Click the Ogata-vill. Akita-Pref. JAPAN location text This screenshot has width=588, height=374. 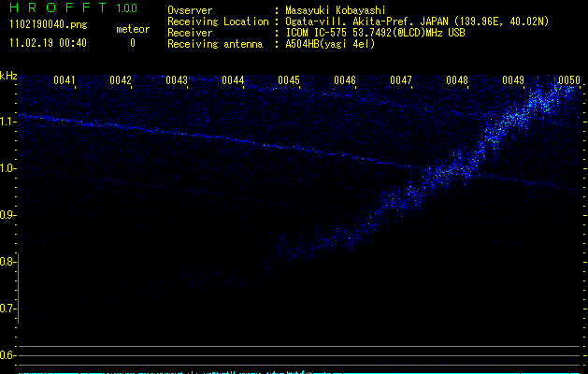point(417,22)
